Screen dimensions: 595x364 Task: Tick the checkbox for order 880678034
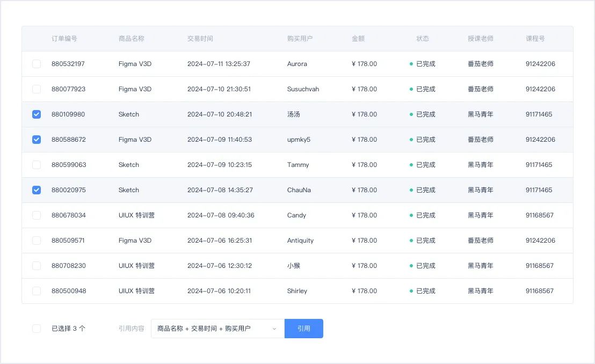point(37,215)
